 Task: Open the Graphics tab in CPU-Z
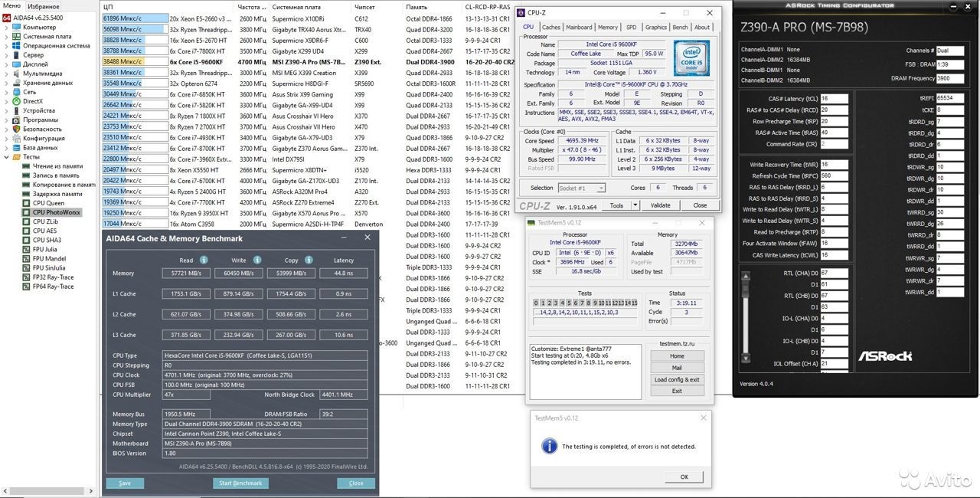point(656,27)
